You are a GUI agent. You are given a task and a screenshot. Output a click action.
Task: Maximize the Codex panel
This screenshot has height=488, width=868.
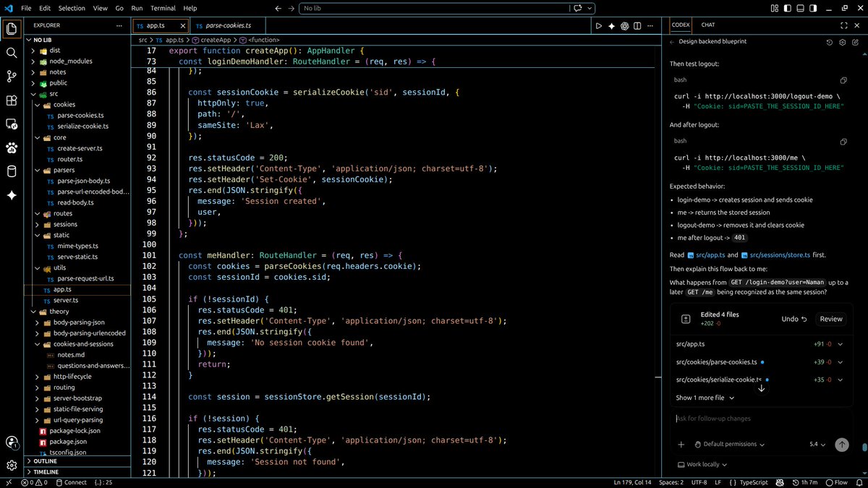tap(843, 25)
